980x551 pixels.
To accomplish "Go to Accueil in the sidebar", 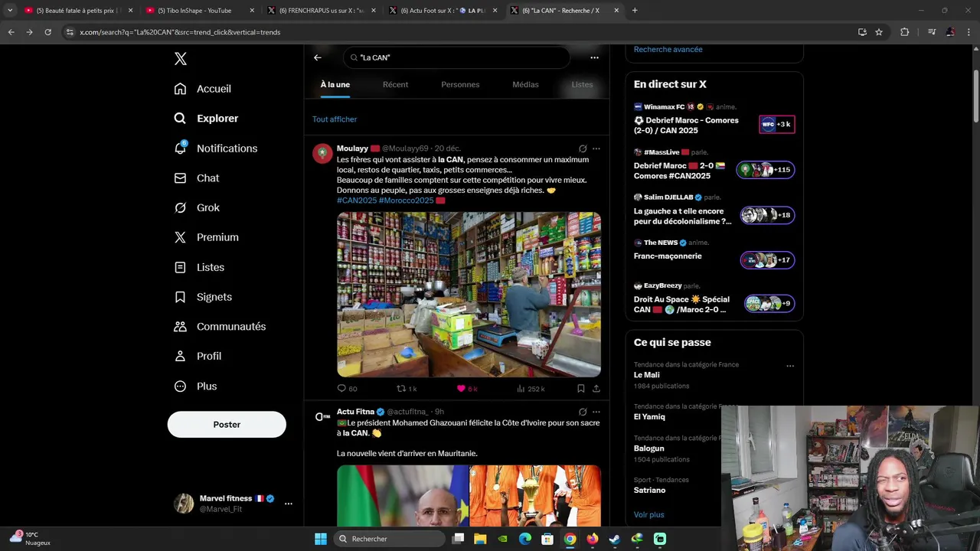I will click(203, 89).
